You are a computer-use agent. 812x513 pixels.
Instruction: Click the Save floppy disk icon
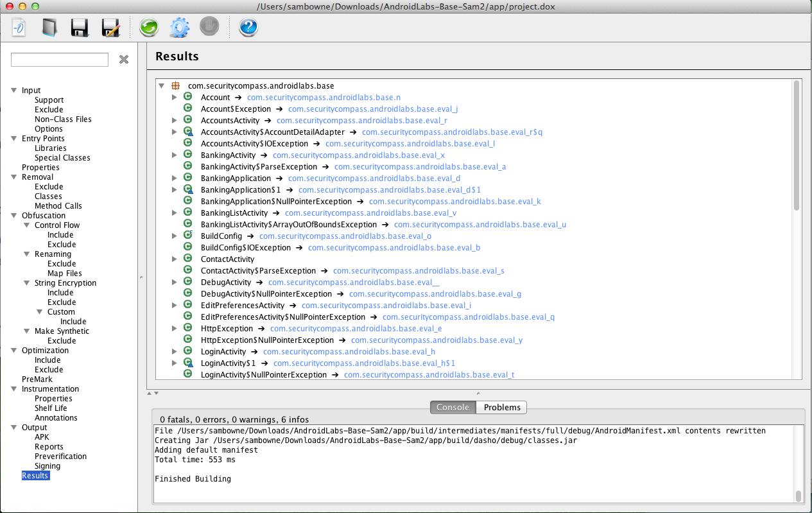[x=80, y=28]
